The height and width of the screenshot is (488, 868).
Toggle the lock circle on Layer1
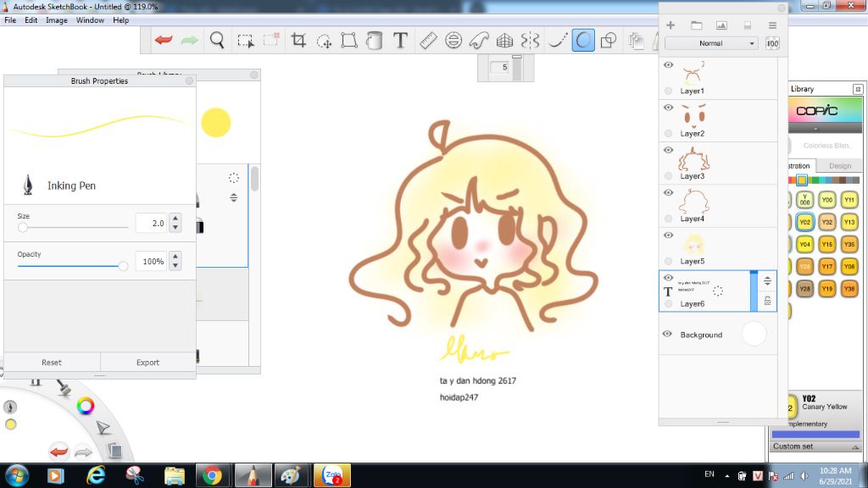click(668, 91)
